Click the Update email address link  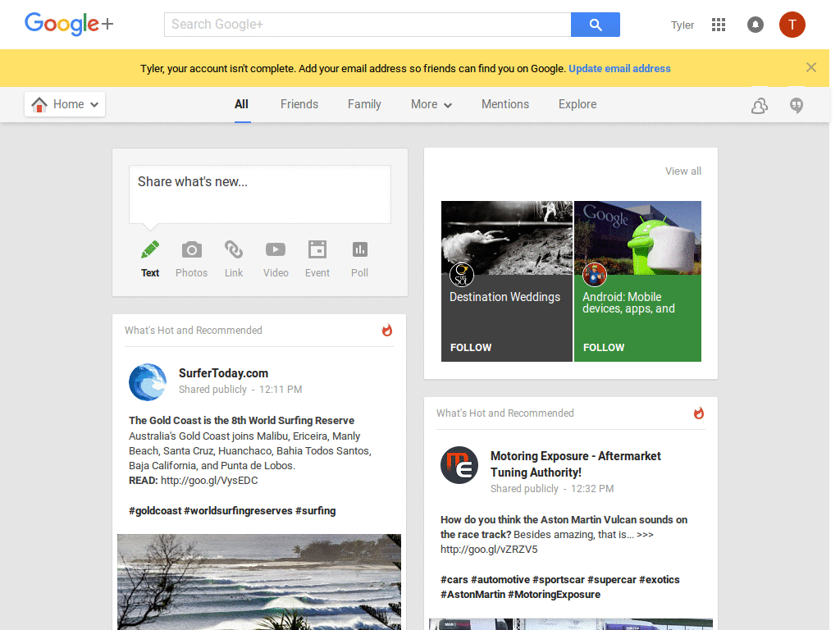[620, 69]
